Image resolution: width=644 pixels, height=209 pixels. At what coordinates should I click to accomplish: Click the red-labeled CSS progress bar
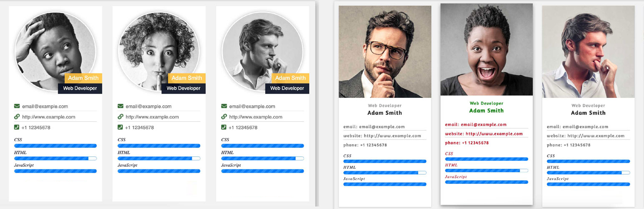coord(486,159)
